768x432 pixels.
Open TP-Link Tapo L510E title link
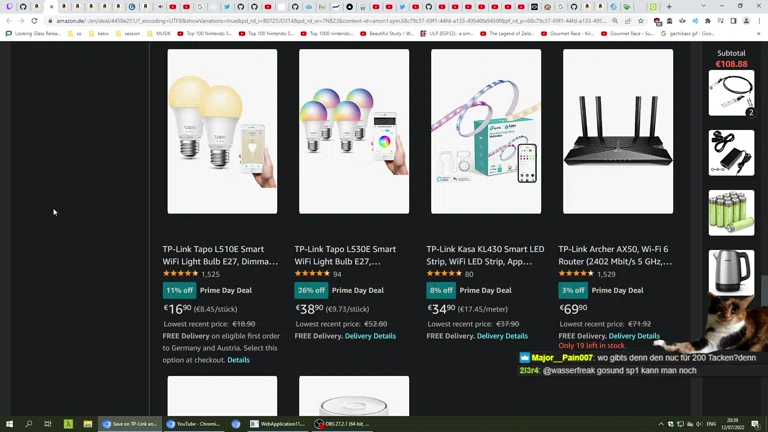coord(220,255)
